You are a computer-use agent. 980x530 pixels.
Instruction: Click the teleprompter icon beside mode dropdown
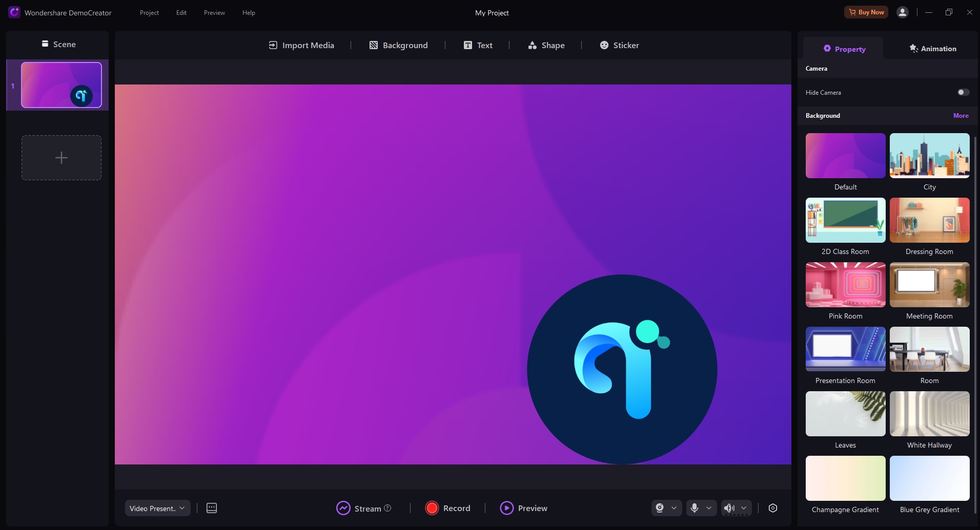click(x=212, y=508)
